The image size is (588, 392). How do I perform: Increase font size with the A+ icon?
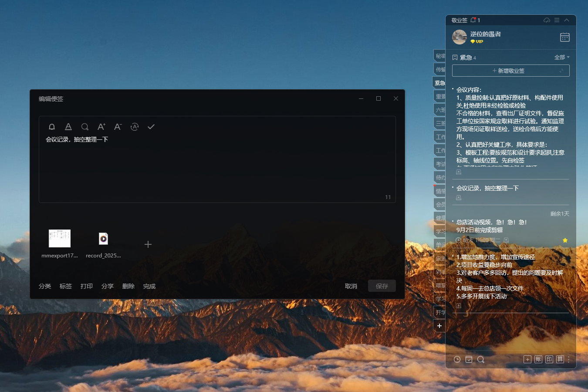point(101,127)
